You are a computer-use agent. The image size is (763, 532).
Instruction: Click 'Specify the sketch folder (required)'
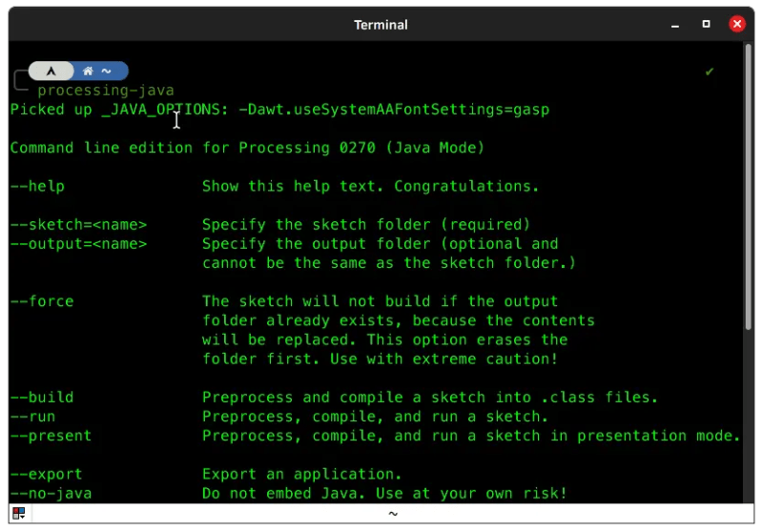[x=366, y=225]
